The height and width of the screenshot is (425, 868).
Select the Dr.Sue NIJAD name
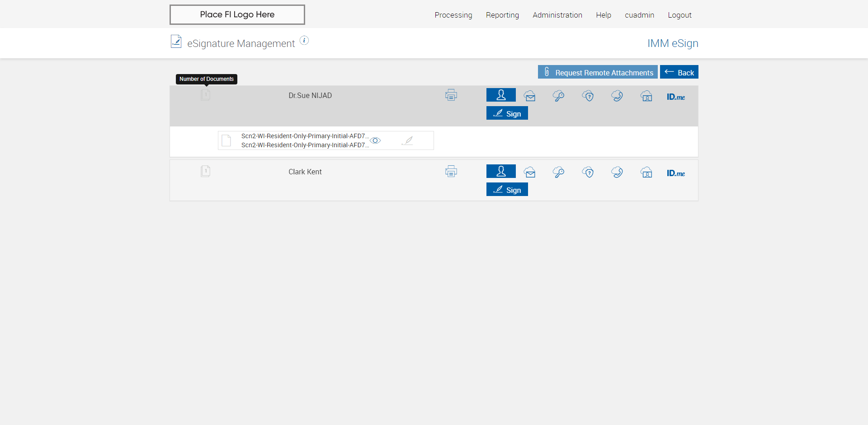click(310, 95)
